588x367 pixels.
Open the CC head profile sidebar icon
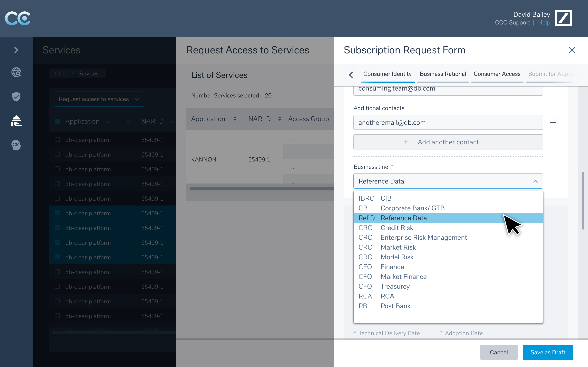pyautogui.click(x=16, y=145)
